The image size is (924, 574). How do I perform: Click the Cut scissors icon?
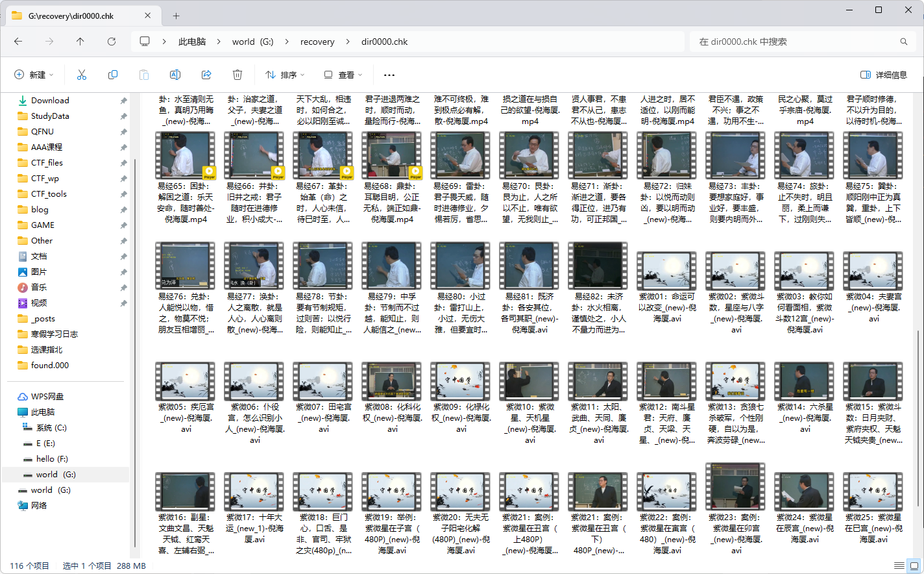point(82,75)
